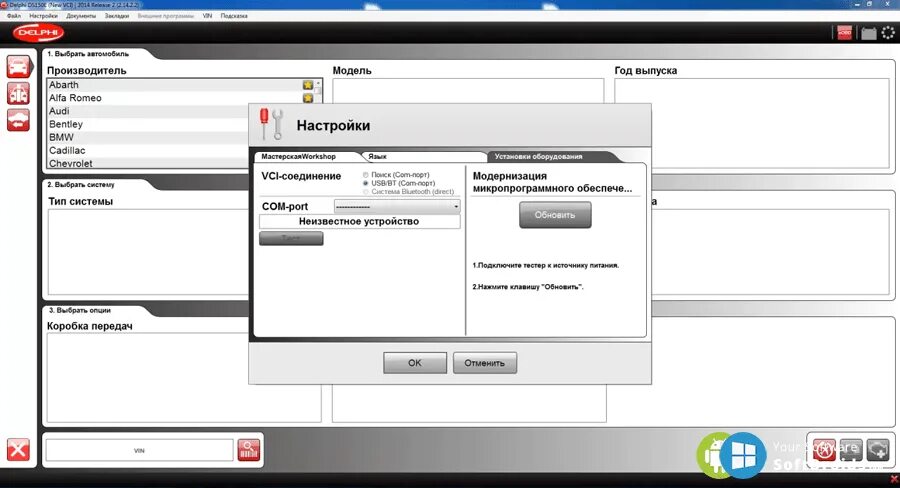Select the car diagnostics icon in sidebar
The height and width of the screenshot is (488, 900).
[18, 67]
